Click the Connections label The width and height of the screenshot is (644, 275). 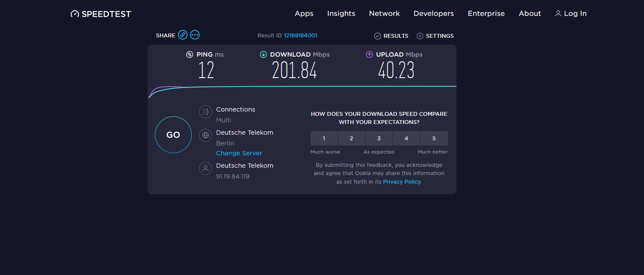click(x=236, y=109)
